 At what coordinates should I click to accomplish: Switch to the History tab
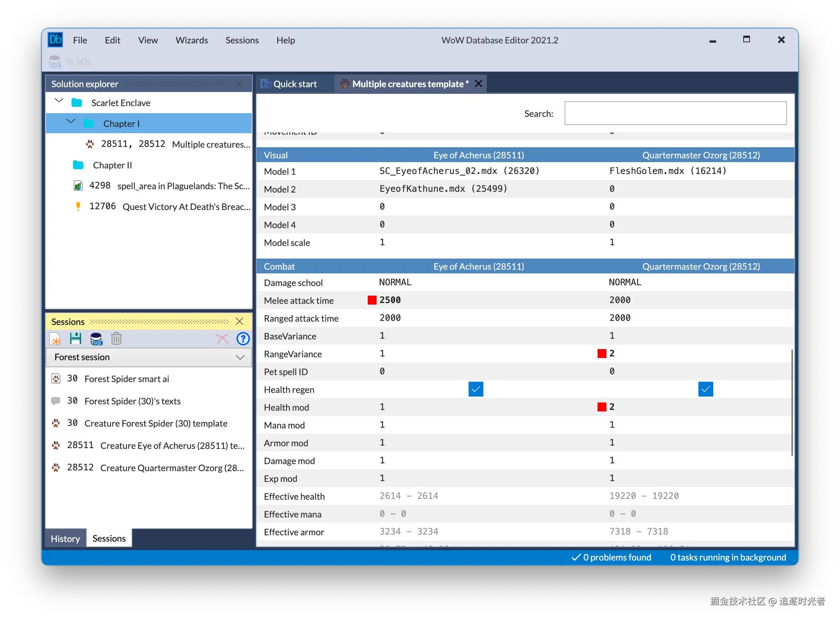pyautogui.click(x=65, y=539)
